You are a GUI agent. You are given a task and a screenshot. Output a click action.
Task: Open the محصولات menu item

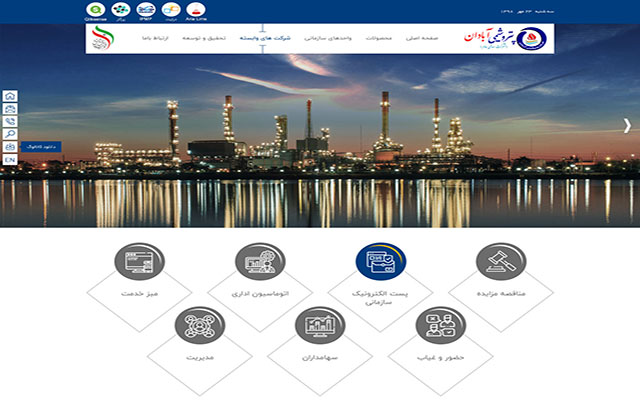click(378, 38)
